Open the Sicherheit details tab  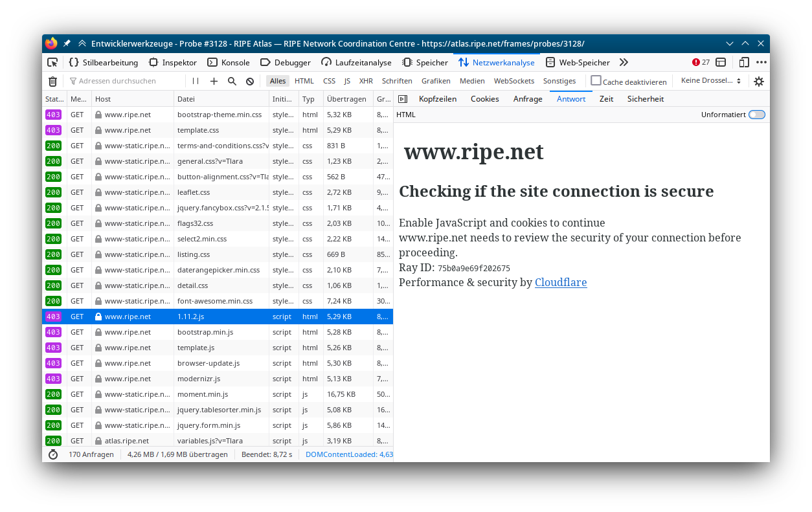646,99
